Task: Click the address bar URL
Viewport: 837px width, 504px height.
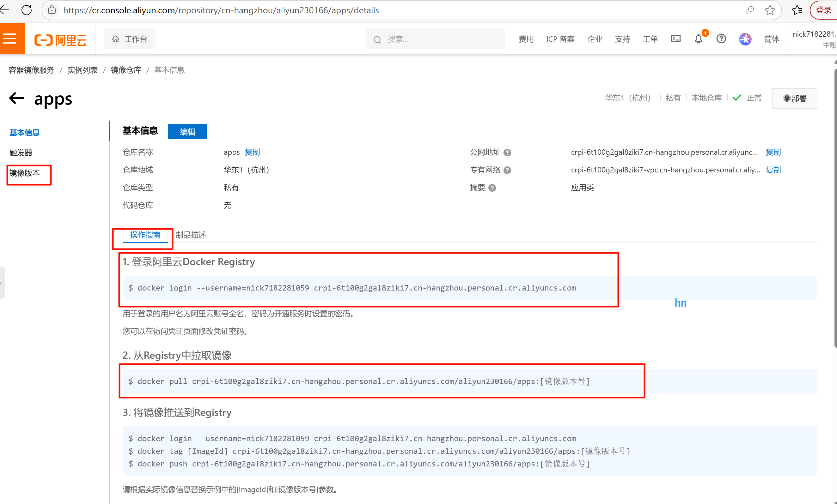Action: (x=221, y=10)
